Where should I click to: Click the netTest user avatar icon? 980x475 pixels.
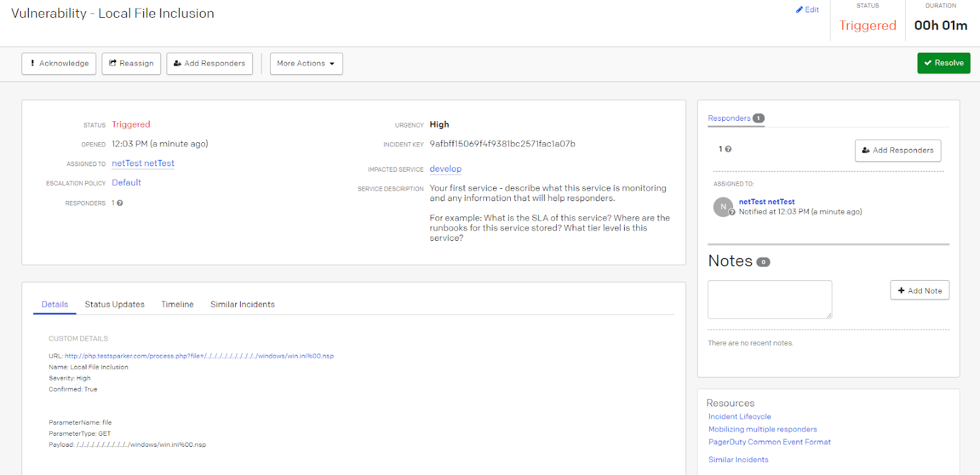[723, 207]
